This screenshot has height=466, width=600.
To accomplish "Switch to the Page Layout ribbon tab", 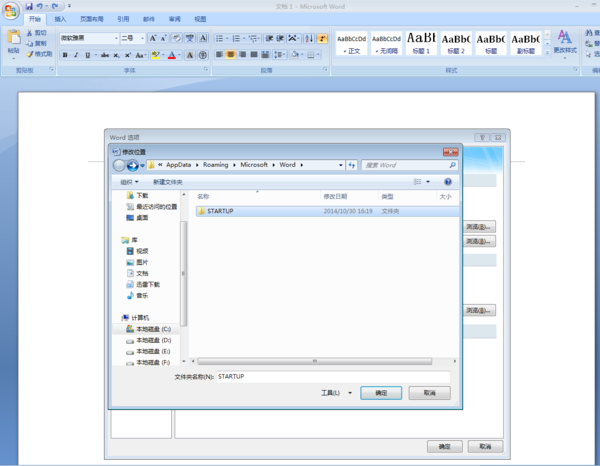I will (x=91, y=19).
